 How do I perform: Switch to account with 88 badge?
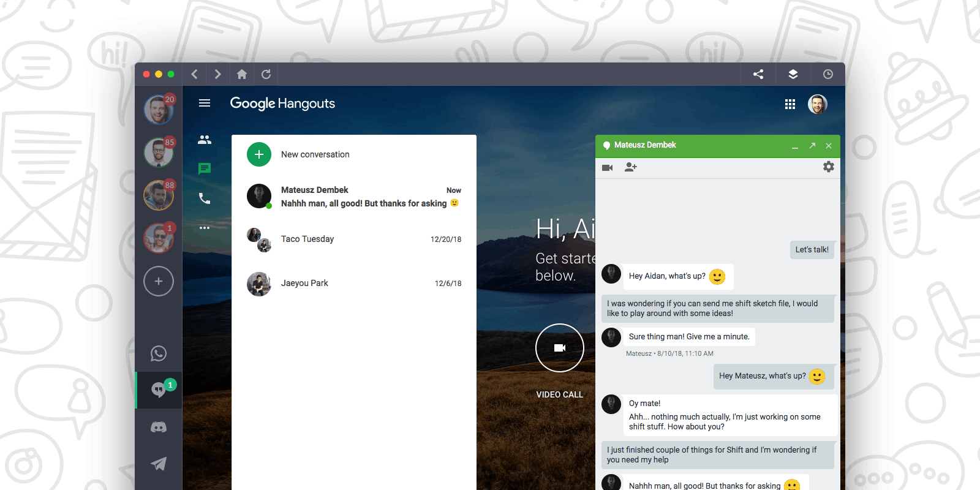159,195
